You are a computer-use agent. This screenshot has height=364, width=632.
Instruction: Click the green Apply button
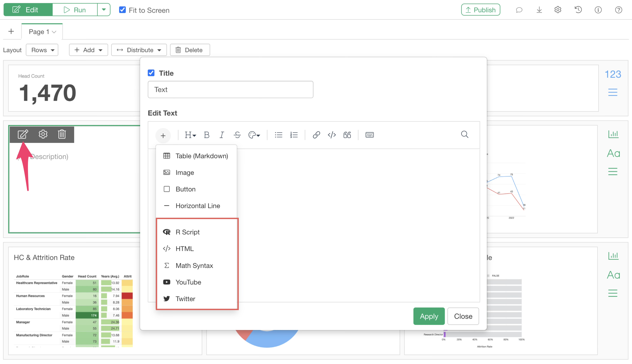(x=429, y=316)
